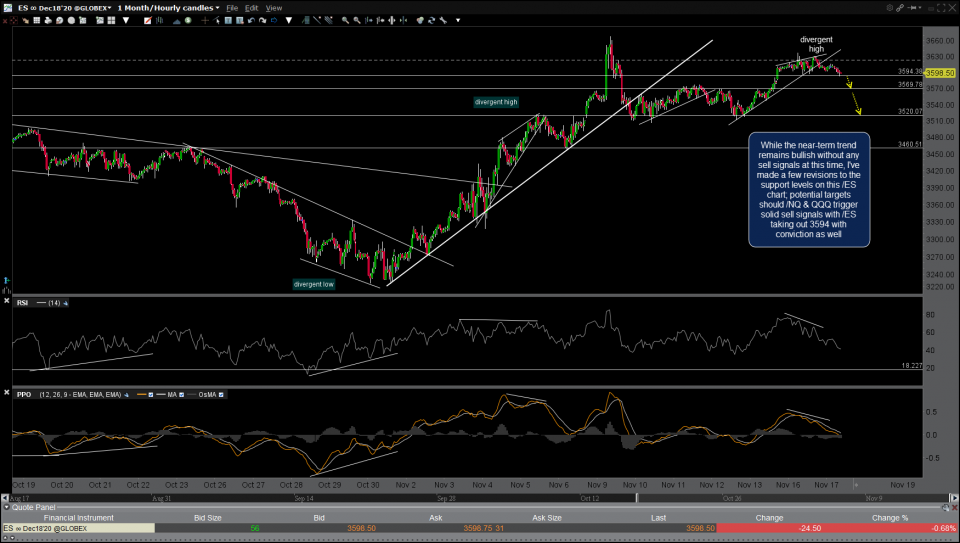This screenshot has width=960, height=543.
Task: Click the refresh arrows toolbar icon
Action: (432, 20)
